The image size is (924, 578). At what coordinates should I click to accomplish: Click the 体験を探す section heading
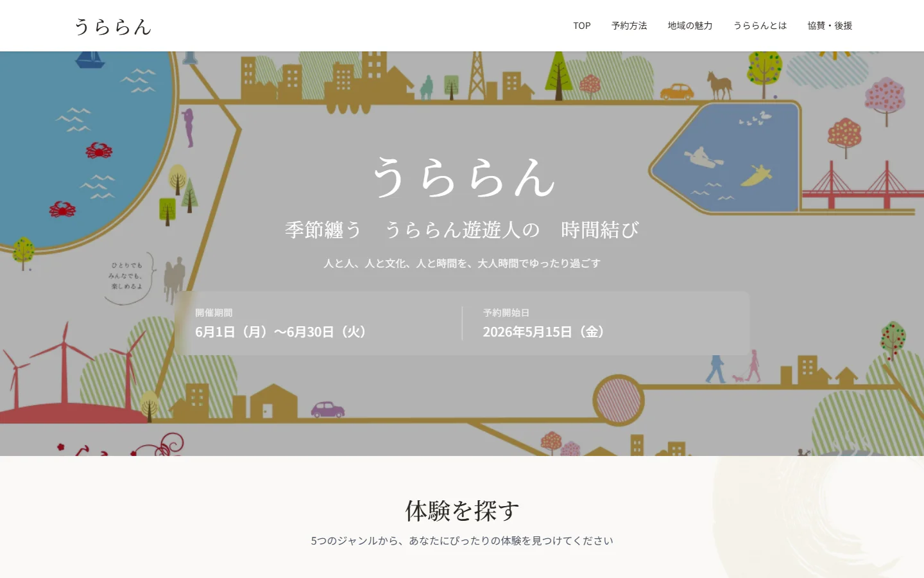click(462, 511)
